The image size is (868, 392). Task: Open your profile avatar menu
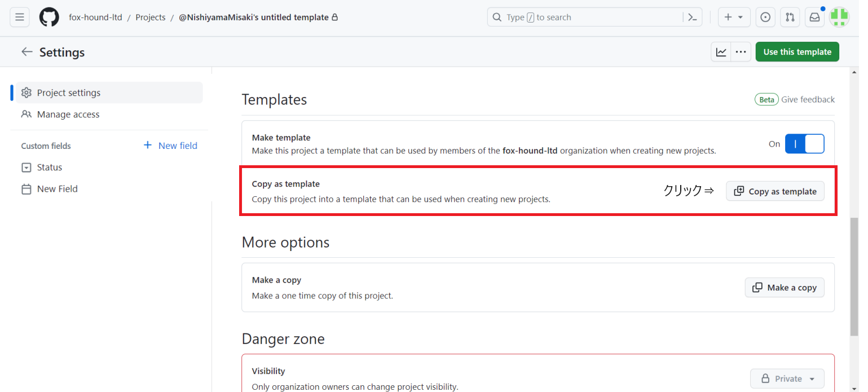coord(839,17)
